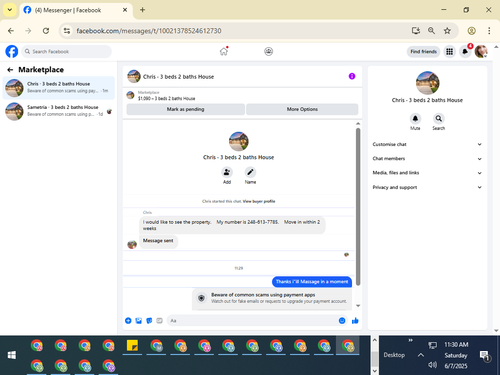View site information icon in address bar
The width and height of the screenshot is (500, 375).
point(67,31)
